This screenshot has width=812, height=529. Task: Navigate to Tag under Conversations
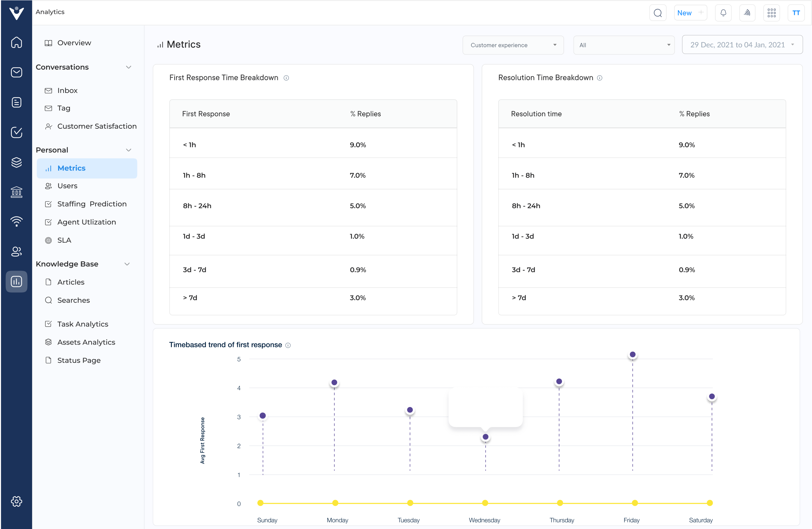coord(65,108)
